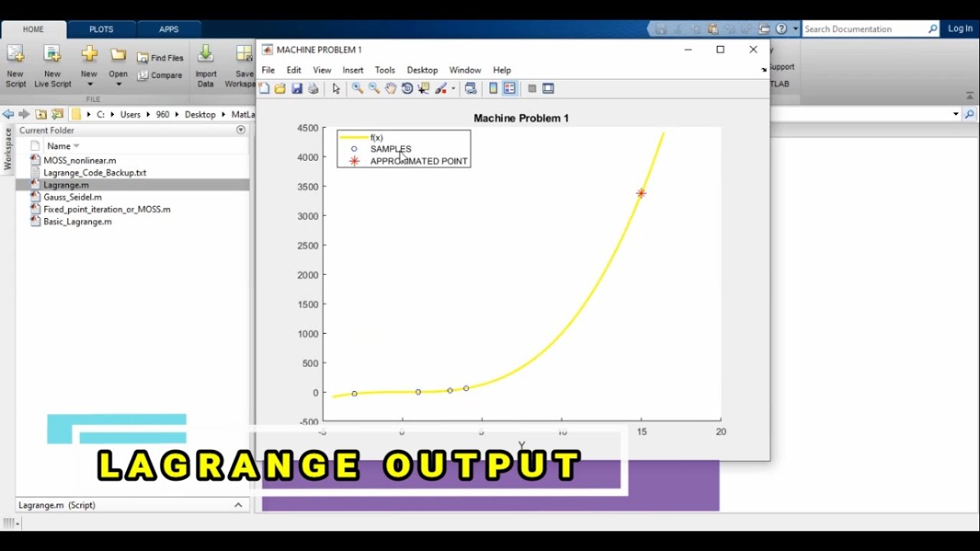
Task: Select the Brush data tool
Action: (x=441, y=89)
